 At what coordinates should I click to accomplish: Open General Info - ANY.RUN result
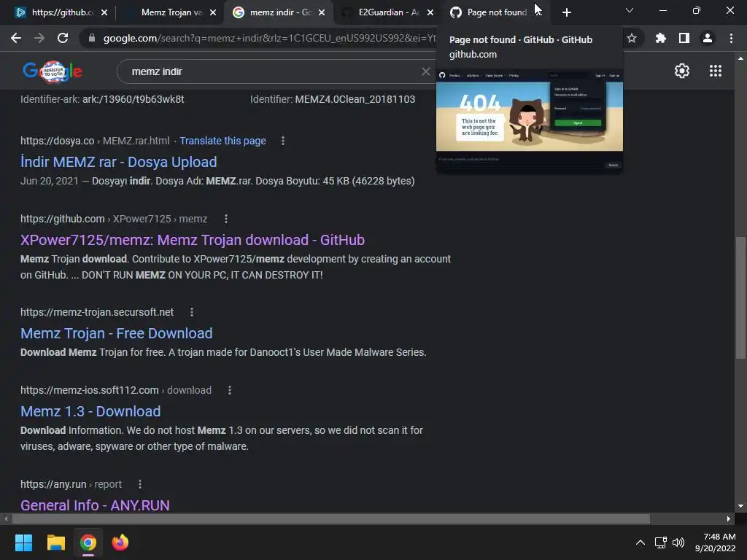click(95, 505)
